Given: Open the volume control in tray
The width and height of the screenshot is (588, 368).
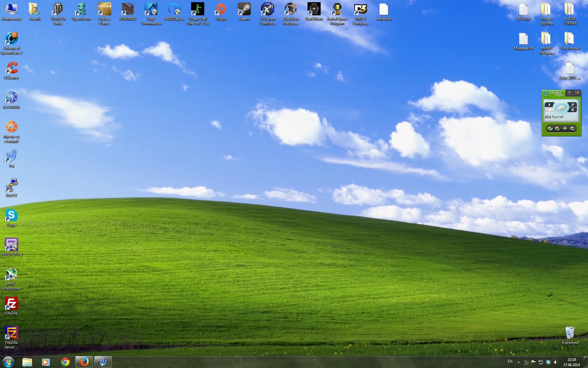Looking at the screenshot, I should 556,362.
